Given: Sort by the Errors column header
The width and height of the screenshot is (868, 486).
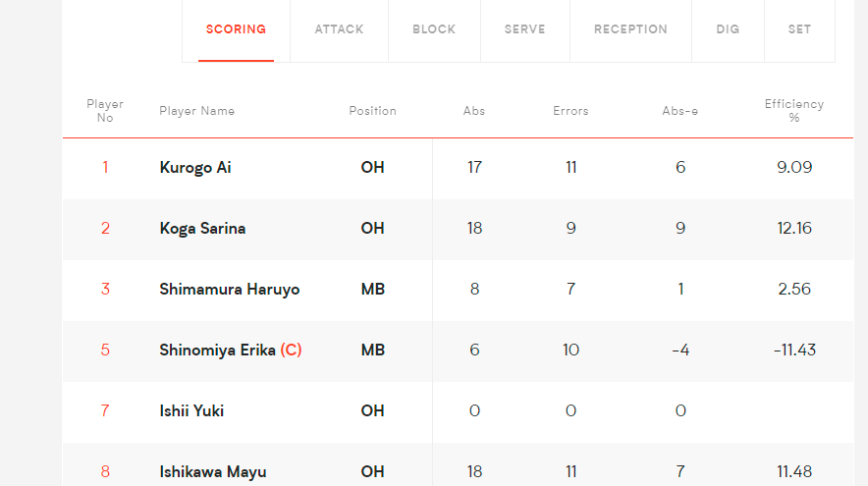Looking at the screenshot, I should pos(570,111).
